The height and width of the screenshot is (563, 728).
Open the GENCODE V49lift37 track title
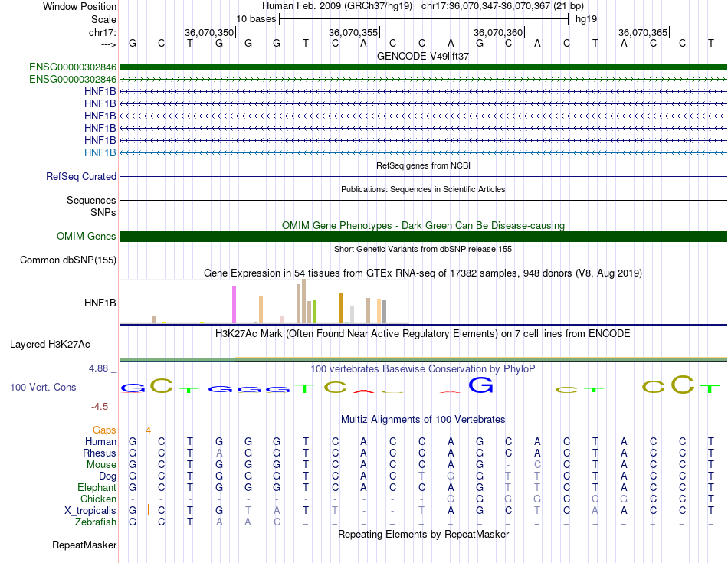pyautogui.click(x=423, y=56)
